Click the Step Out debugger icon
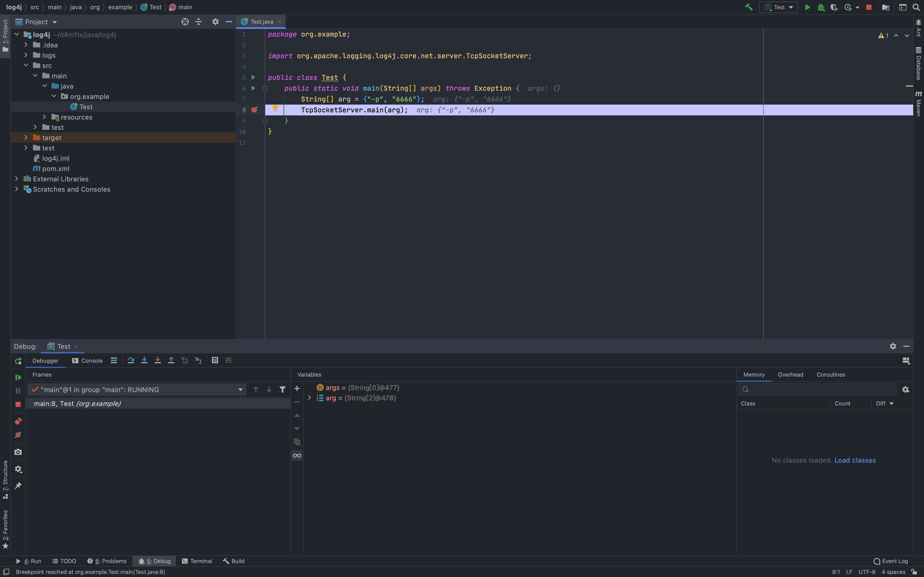Image resolution: width=924 pixels, height=577 pixels. (171, 360)
